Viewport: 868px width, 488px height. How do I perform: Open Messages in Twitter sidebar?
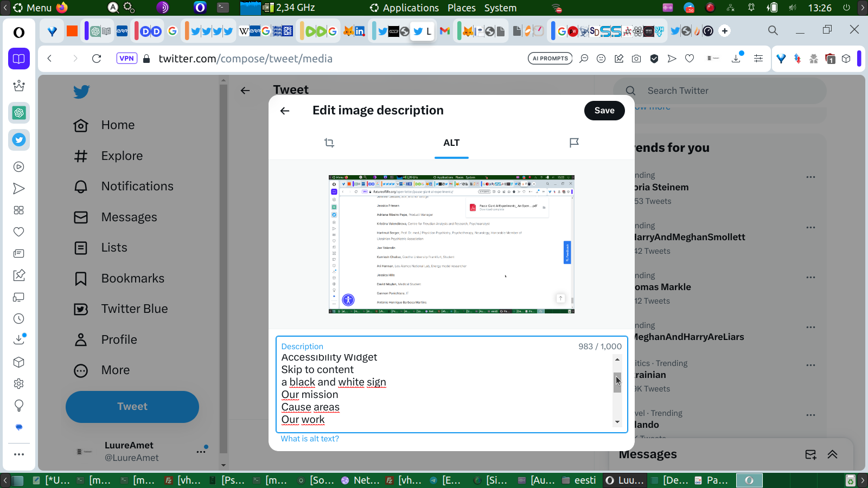[116, 217]
